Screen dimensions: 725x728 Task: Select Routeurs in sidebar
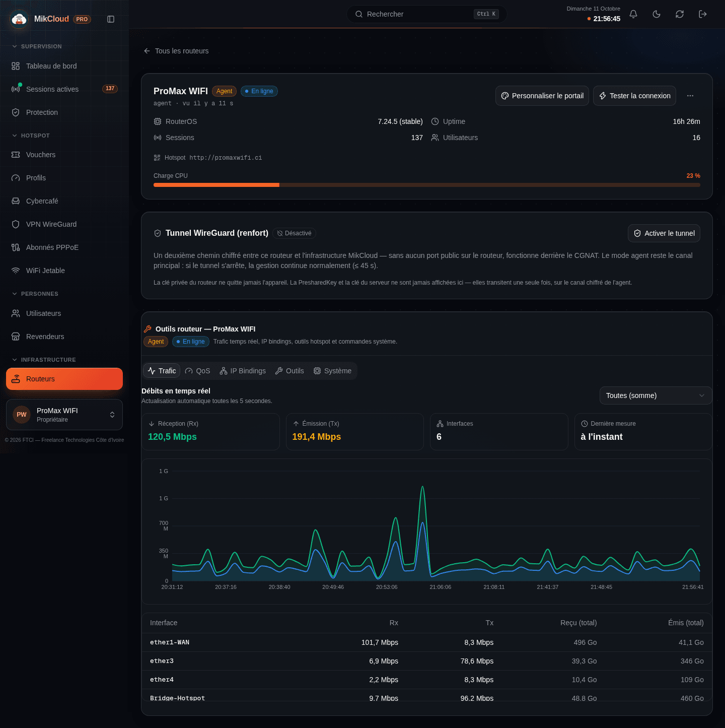[x=64, y=379]
